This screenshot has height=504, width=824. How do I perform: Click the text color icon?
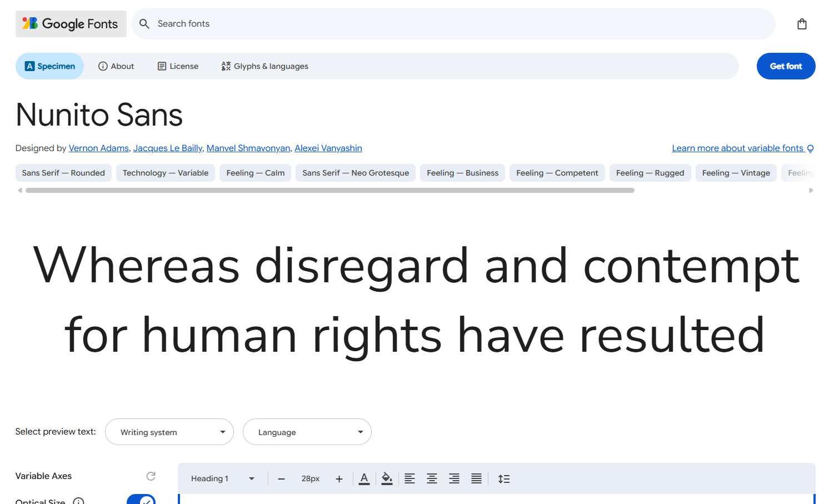pyautogui.click(x=364, y=478)
